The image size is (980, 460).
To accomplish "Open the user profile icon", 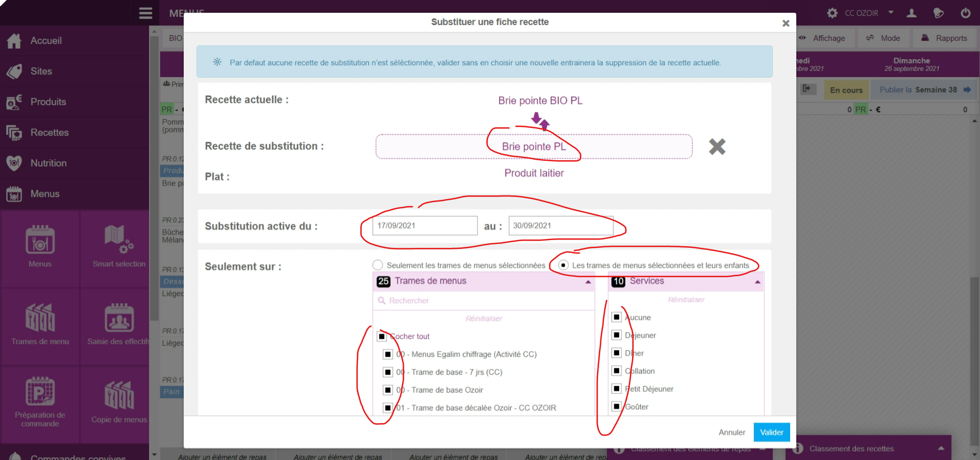I will click(911, 13).
